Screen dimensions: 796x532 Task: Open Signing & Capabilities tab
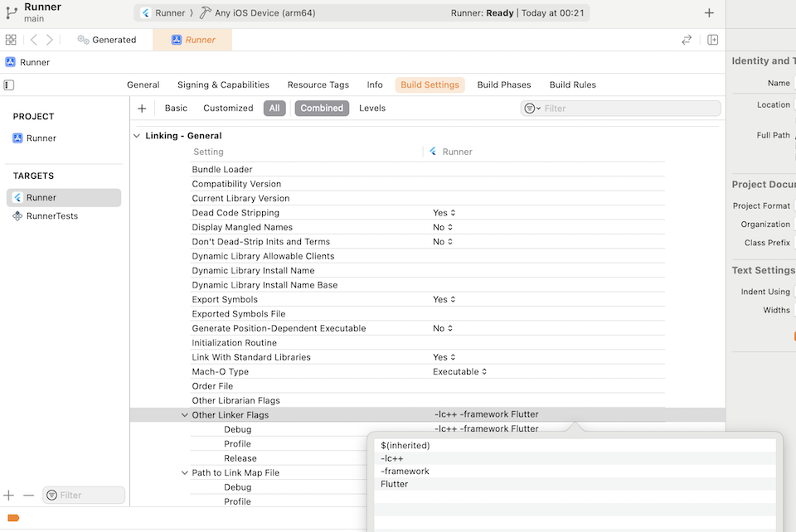(223, 85)
